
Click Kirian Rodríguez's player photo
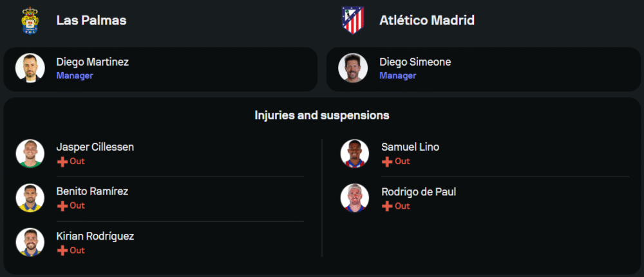tap(30, 243)
